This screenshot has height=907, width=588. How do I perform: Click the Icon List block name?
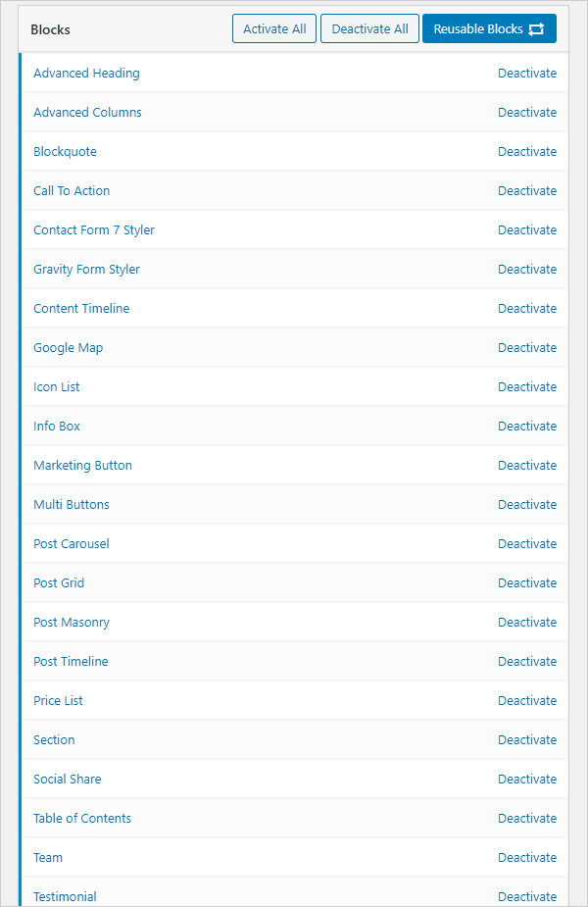tap(57, 387)
